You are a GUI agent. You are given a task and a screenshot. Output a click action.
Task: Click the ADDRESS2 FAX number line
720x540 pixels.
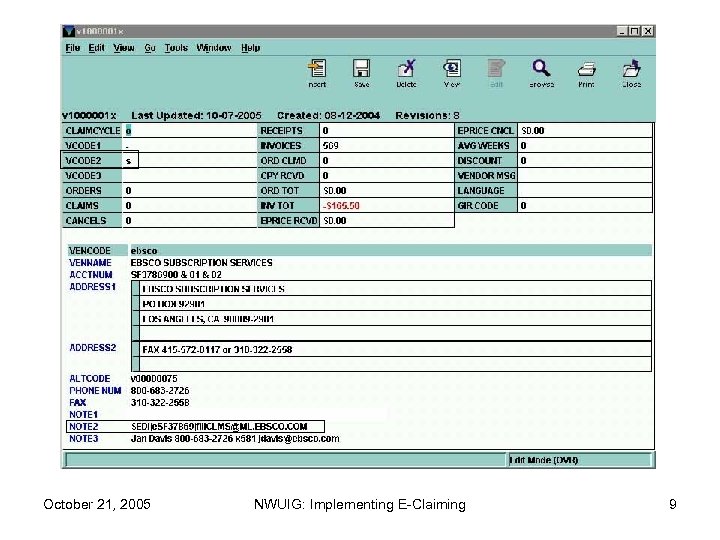(x=395, y=350)
